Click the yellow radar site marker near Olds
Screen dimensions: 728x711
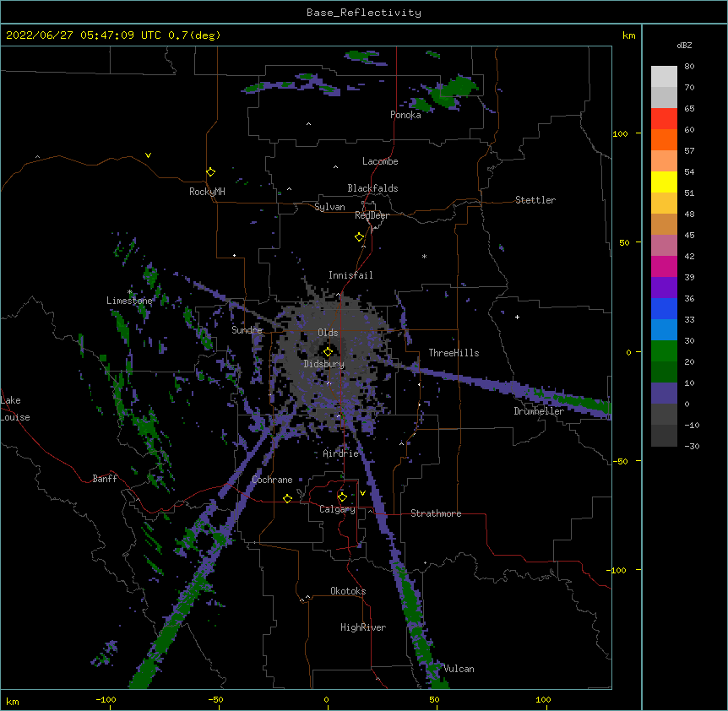[328, 351]
